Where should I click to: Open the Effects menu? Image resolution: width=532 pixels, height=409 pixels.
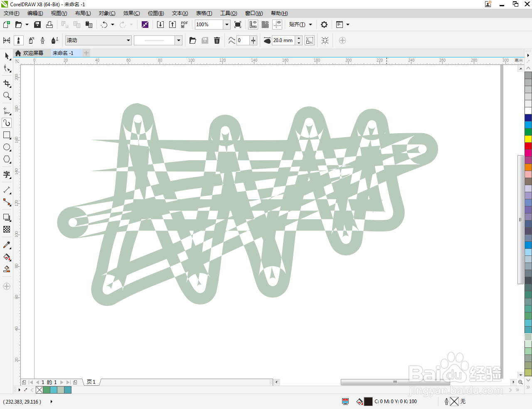131,13
